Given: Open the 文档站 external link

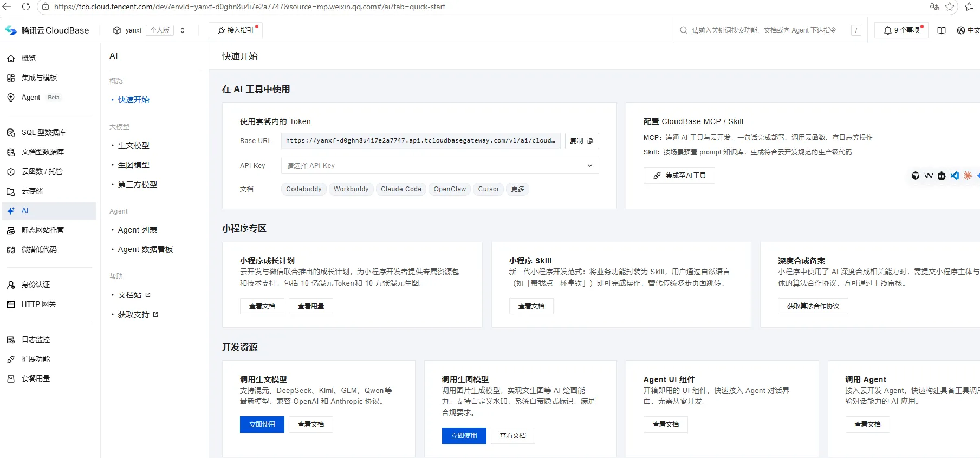Looking at the screenshot, I should 134,295.
